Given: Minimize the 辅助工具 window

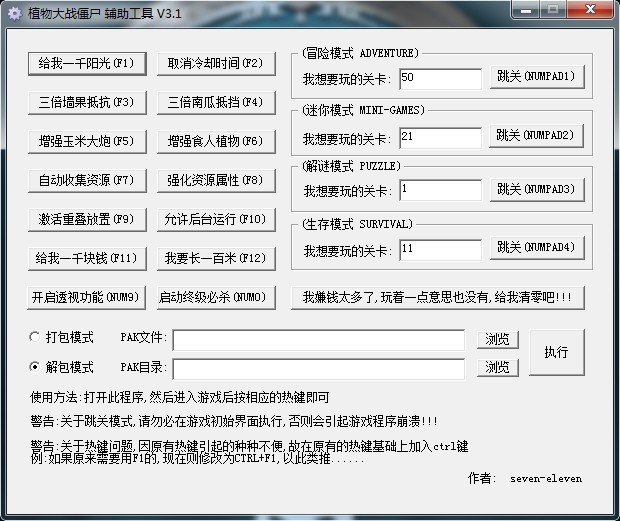Looking at the screenshot, I should tap(526, 9).
